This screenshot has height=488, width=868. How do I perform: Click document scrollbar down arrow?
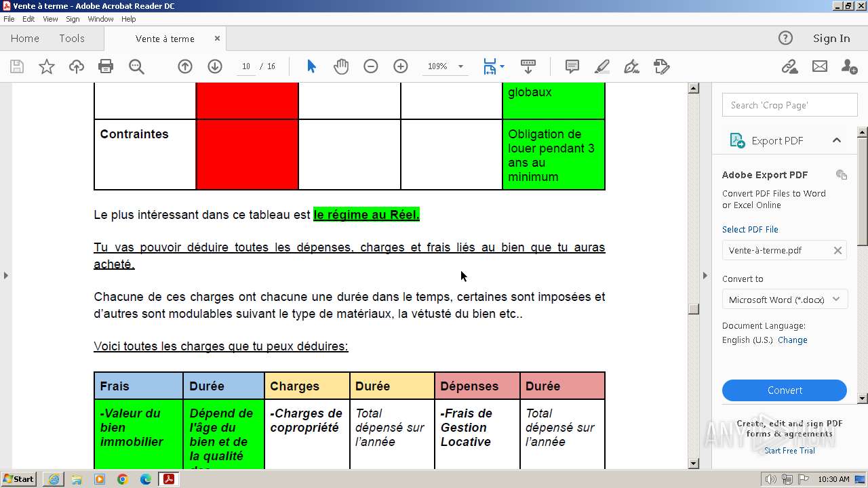(693, 464)
